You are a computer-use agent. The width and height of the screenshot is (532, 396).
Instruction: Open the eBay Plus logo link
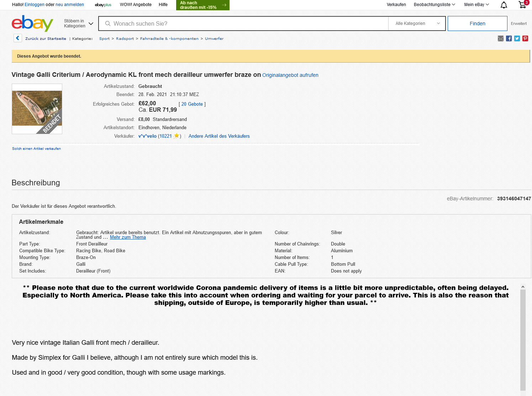103,5
